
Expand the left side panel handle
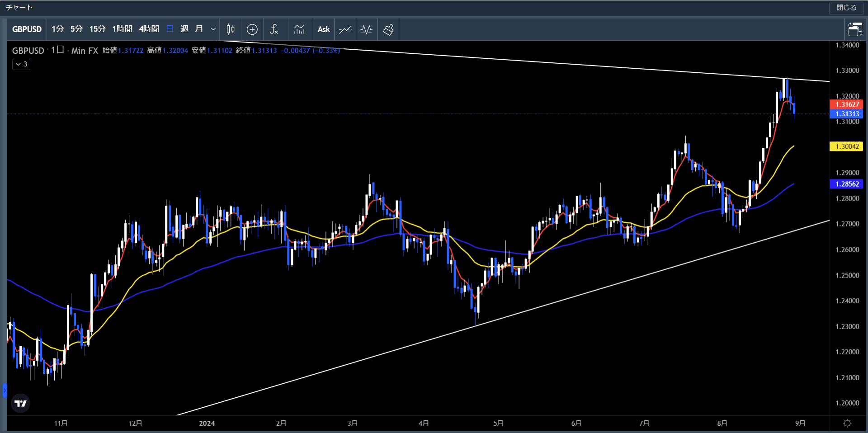click(x=5, y=390)
